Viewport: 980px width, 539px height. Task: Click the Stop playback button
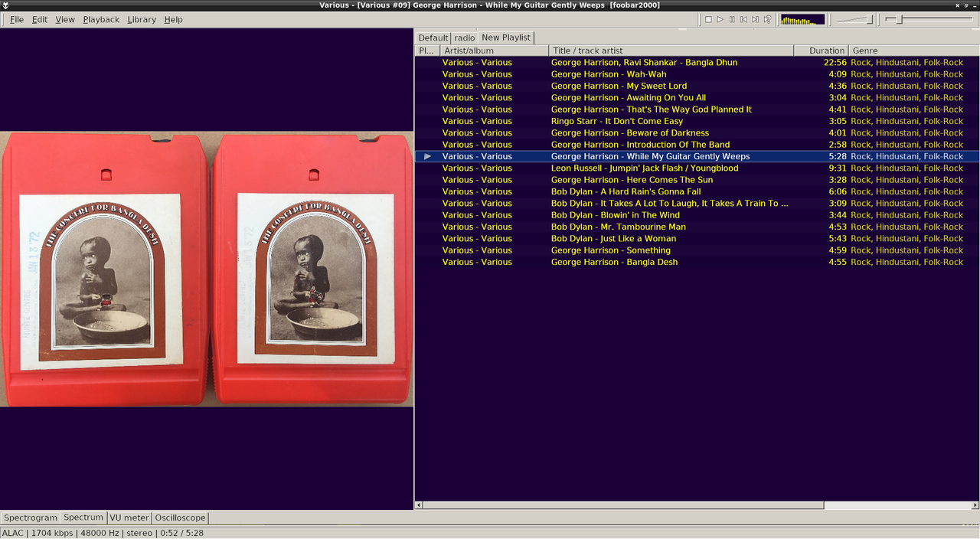click(708, 19)
